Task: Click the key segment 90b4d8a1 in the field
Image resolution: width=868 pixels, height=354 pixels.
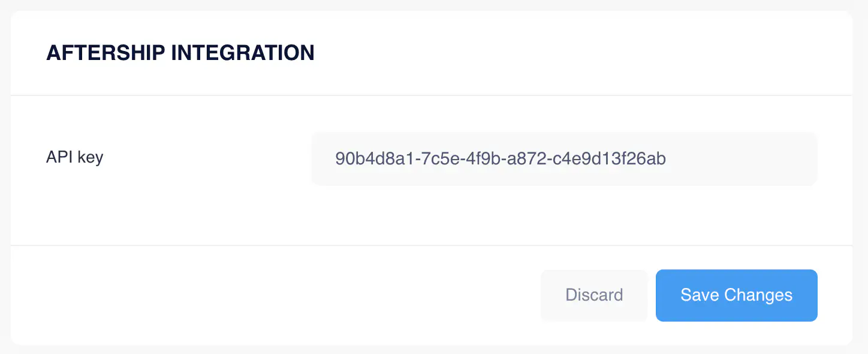Action: (x=374, y=158)
